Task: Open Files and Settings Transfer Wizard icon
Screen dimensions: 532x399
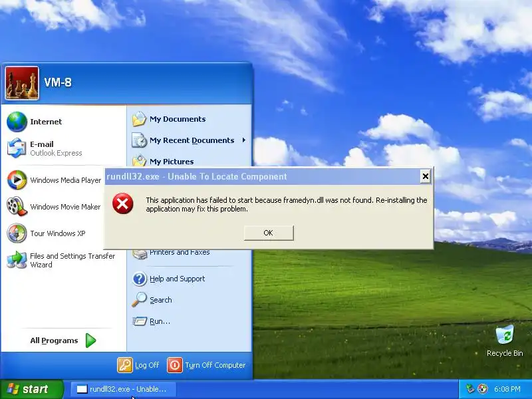Action: pos(17,260)
